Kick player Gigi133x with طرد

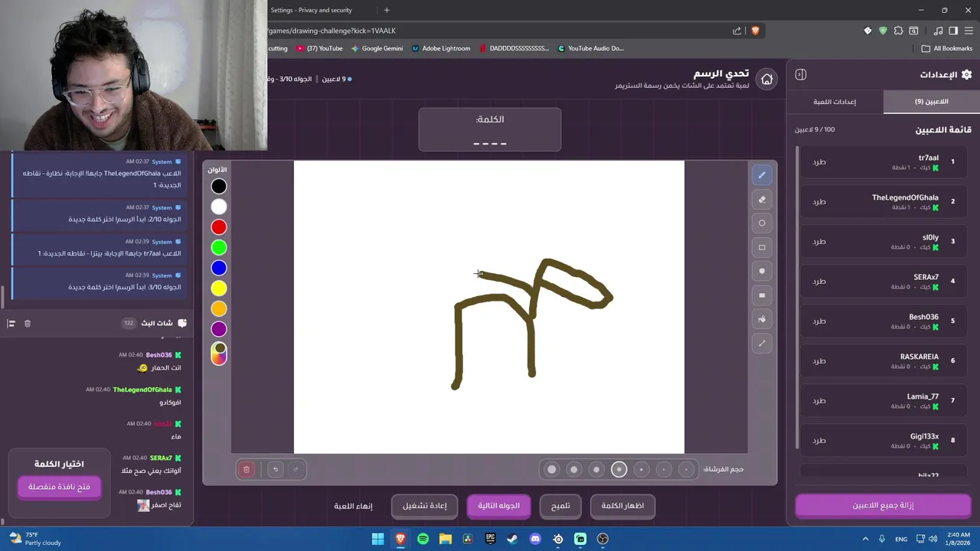819,441
